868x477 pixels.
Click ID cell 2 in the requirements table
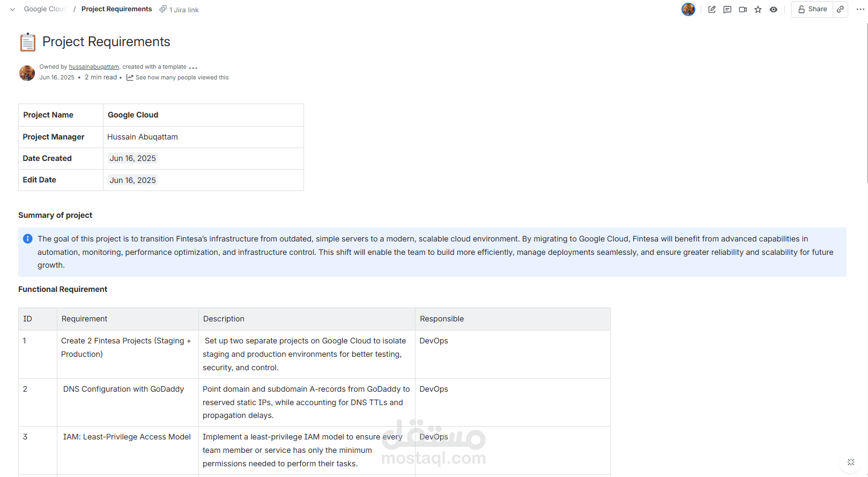[38, 402]
